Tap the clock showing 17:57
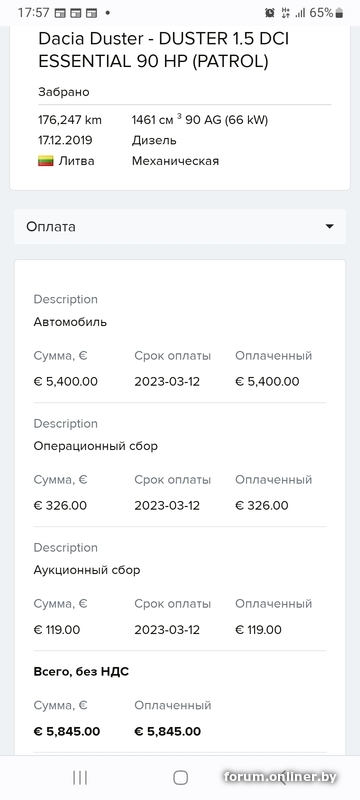Screen dimensions: 360x800 point(33,13)
